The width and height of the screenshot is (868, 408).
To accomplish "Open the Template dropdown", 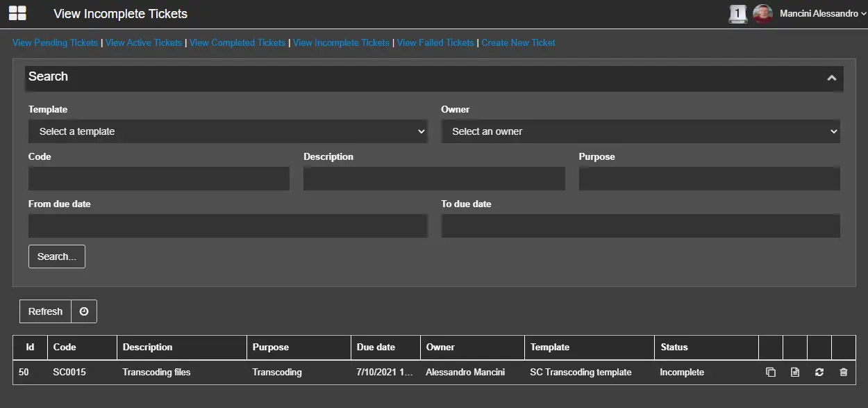I will [x=228, y=131].
